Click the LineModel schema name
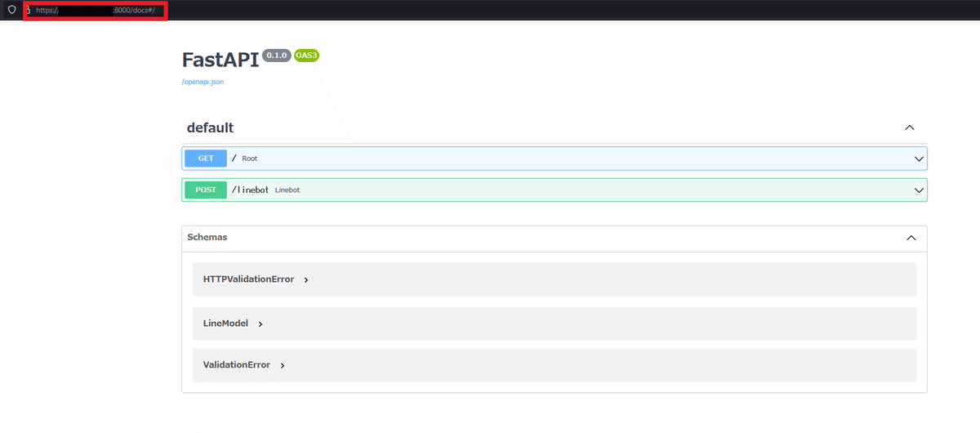The width and height of the screenshot is (980, 433). point(225,324)
